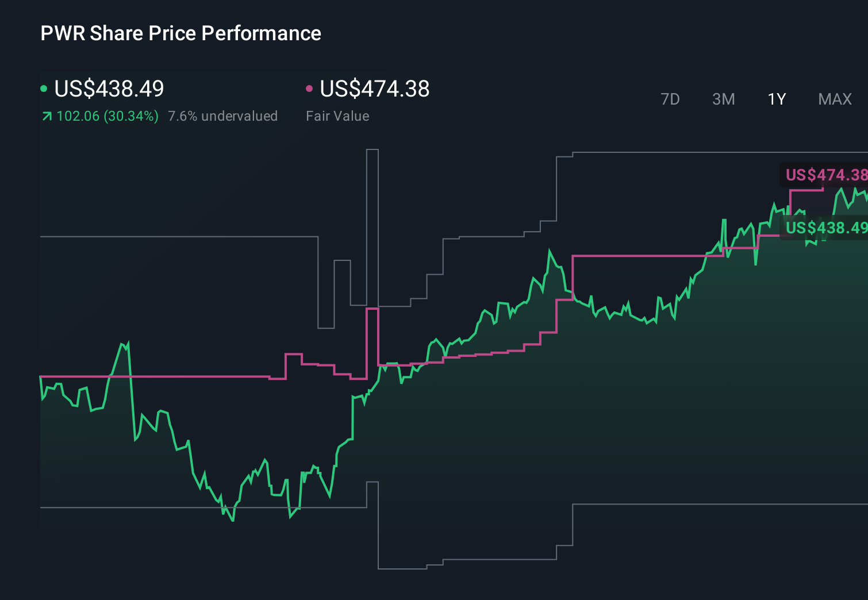Click the green share price legend dot
Viewport: 868px width, 600px height.
[x=45, y=88]
